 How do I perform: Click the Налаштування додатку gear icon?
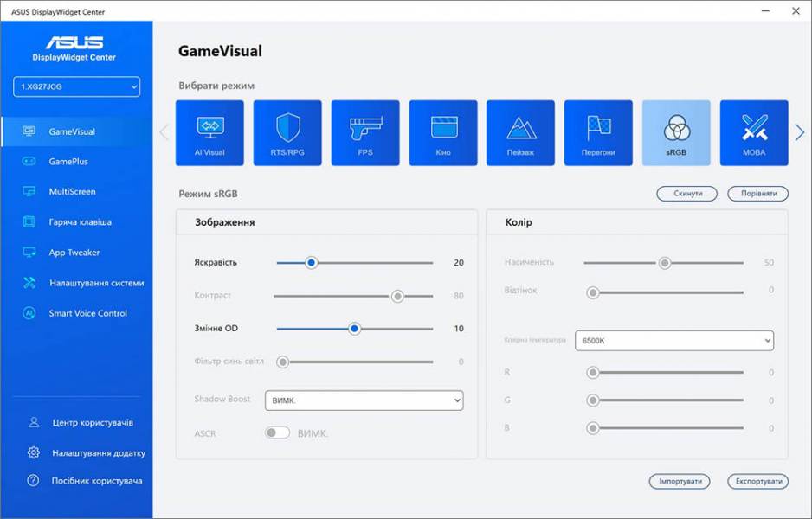coord(33,452)
